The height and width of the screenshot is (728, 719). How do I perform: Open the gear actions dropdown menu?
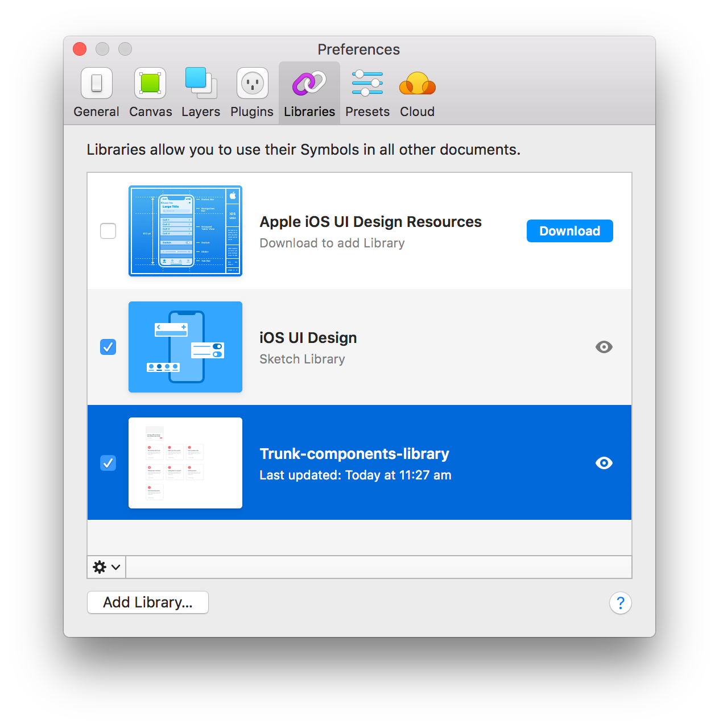106,567
